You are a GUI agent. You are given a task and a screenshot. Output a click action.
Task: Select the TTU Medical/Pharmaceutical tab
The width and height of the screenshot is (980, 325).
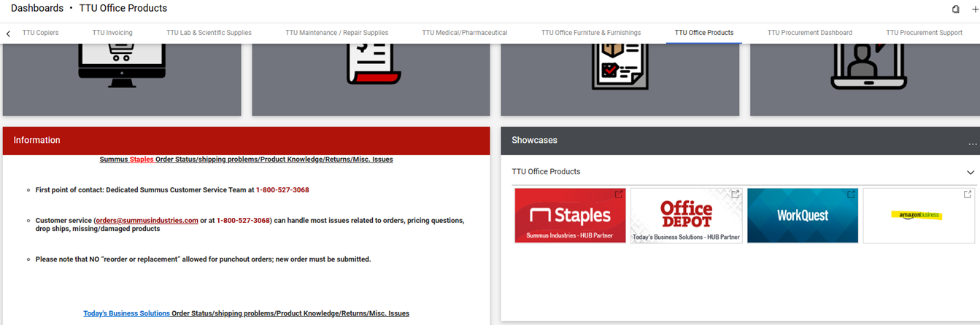click(x=464, y=33)
